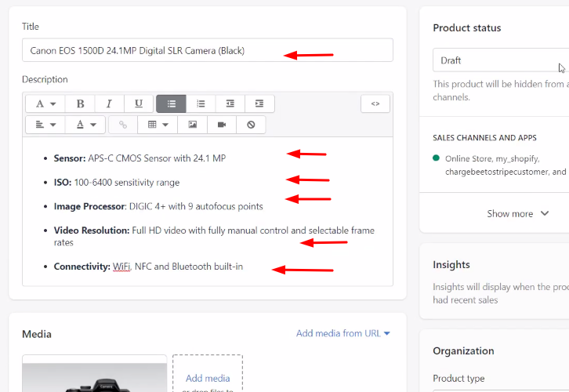Open the text formatting (A) dropdown

pyautogui.click(x=45, y=103)
